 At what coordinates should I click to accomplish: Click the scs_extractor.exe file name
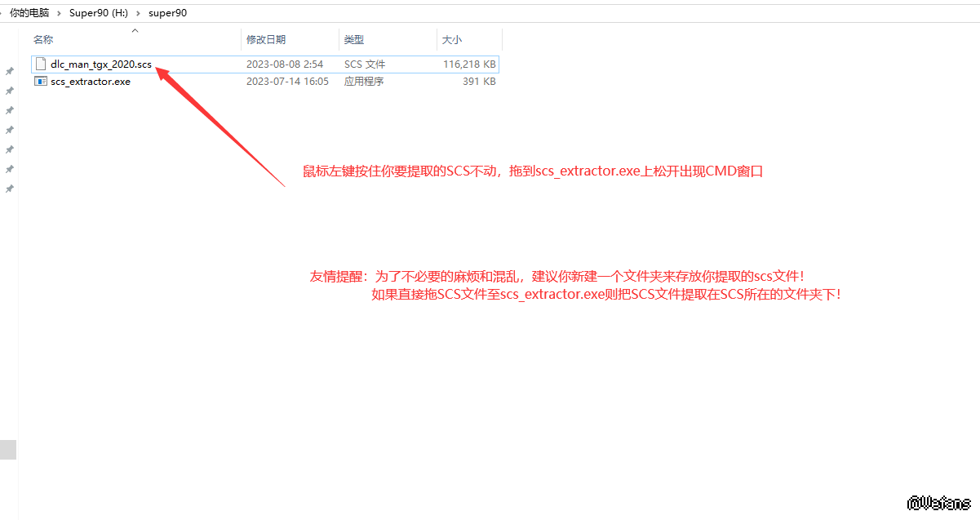click(x=90, y=82)
